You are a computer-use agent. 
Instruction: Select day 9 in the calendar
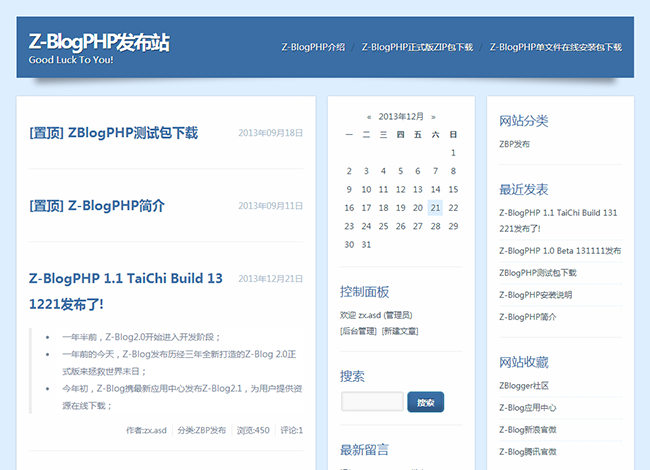[x=349, y=189]
